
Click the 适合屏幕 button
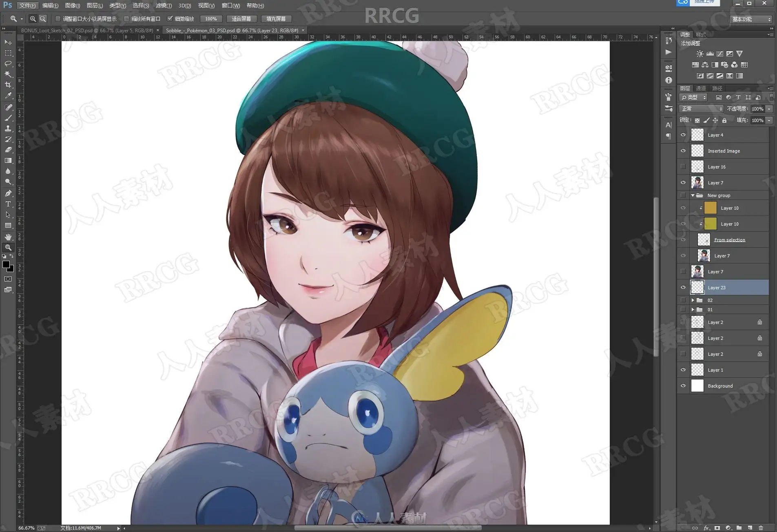tap(241, 19)
